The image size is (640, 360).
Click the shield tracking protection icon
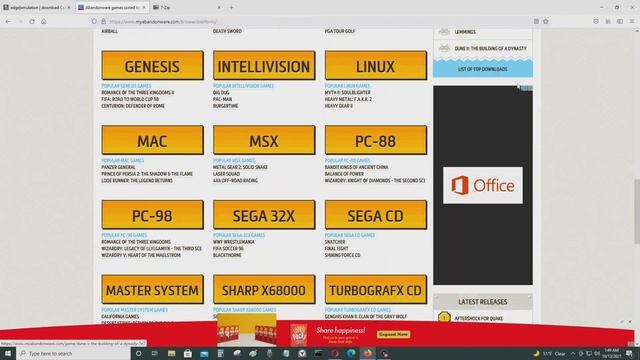94,22
